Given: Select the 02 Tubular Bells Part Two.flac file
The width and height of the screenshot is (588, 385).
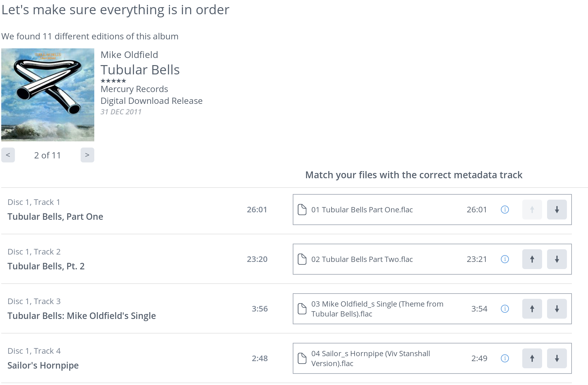Looking at the screenshot, I should coord(362,259).
